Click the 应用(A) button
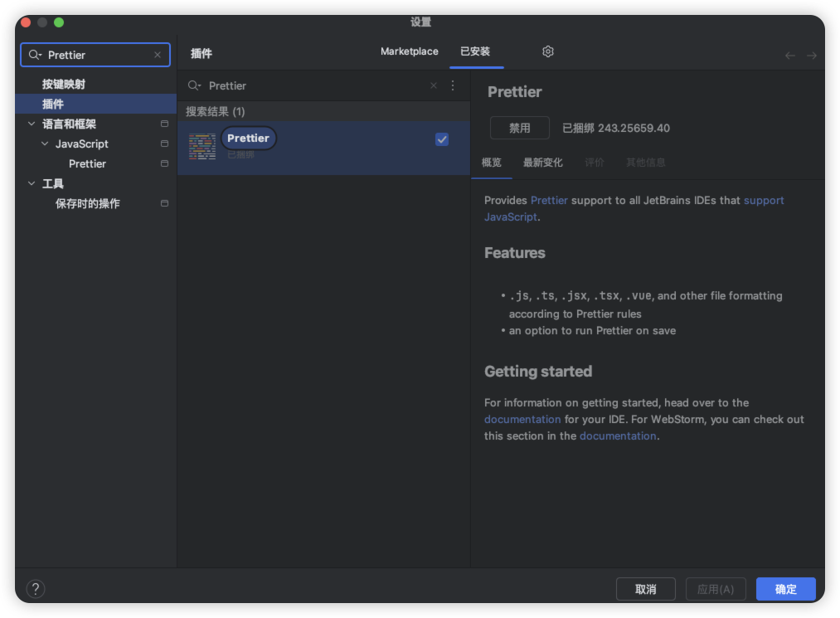The image size is (840, 618). 716,589
